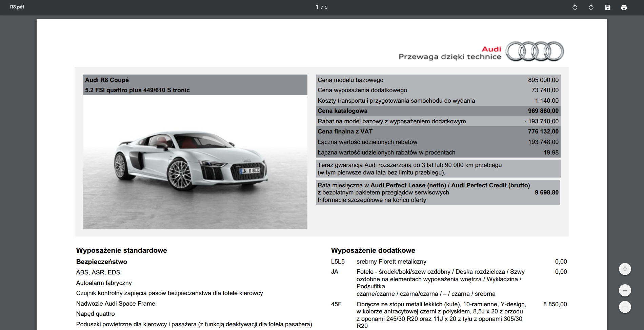Image resolution: width=644 pixels, height=330 pixels.
Task: Zoom out with the minus button
Action: [625, 307]
